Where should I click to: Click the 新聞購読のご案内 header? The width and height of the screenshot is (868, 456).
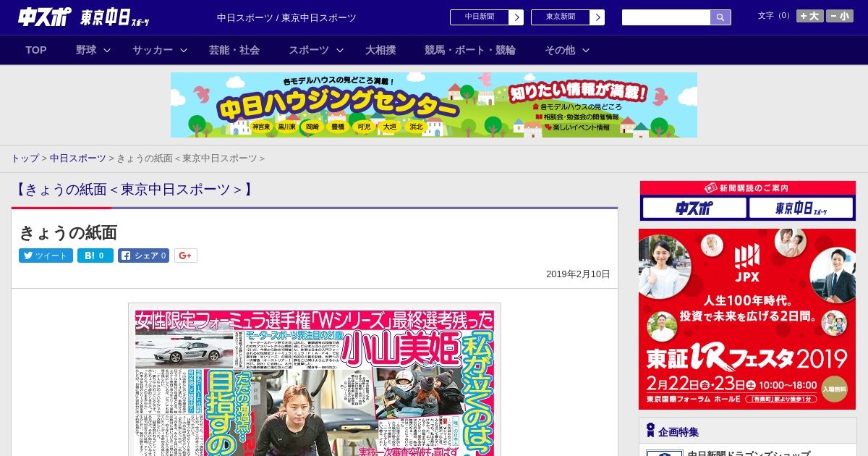(747, 188)
